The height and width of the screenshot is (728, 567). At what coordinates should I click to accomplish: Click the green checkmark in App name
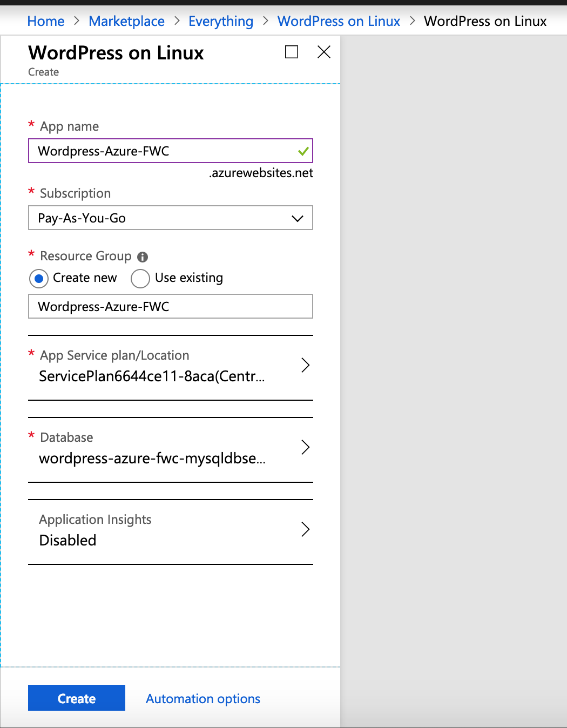pyautogui.click(x=303, y=151)
